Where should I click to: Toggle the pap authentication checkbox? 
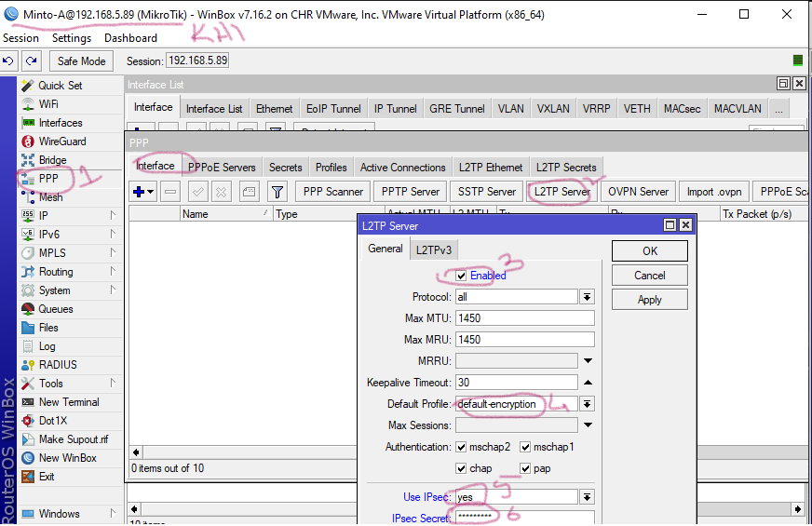tap(525, 468)
